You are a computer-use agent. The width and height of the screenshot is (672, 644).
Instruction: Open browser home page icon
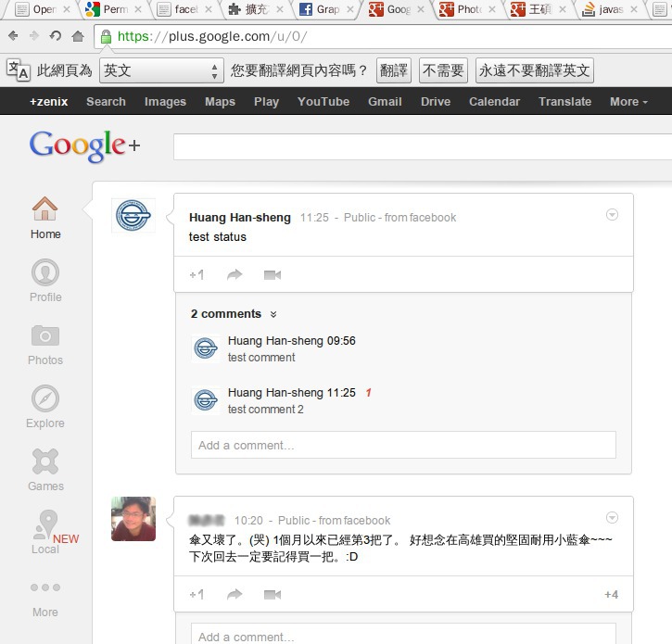click(x=78, y=36)
